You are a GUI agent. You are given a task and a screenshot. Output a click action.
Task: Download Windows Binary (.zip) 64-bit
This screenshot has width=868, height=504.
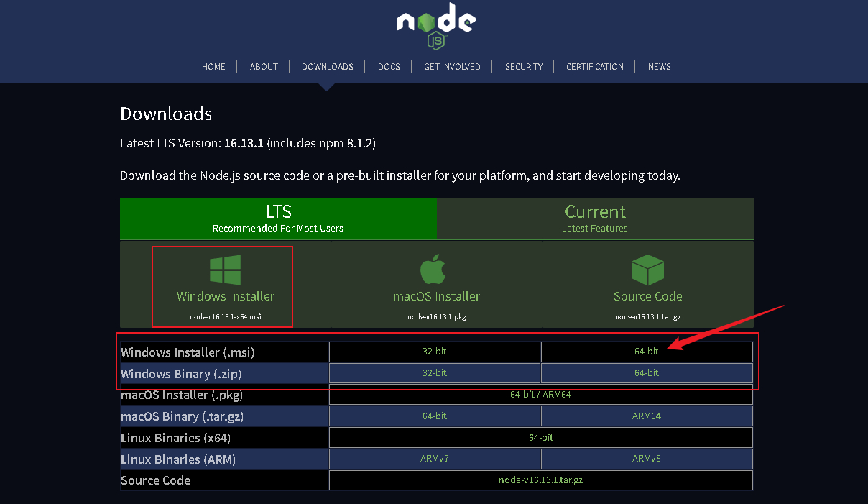(x=647, y=373)
